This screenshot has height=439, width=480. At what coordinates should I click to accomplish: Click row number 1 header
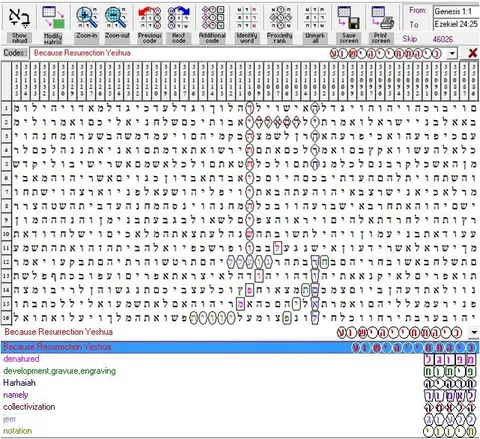pyautogui.click(x=6, y=108)
